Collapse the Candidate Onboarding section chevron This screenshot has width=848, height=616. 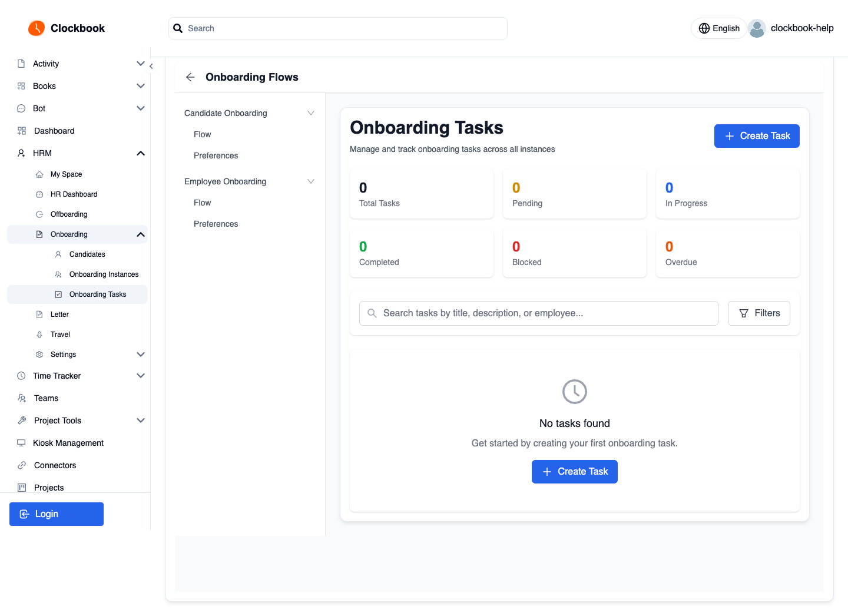click(x=311, y=113)
